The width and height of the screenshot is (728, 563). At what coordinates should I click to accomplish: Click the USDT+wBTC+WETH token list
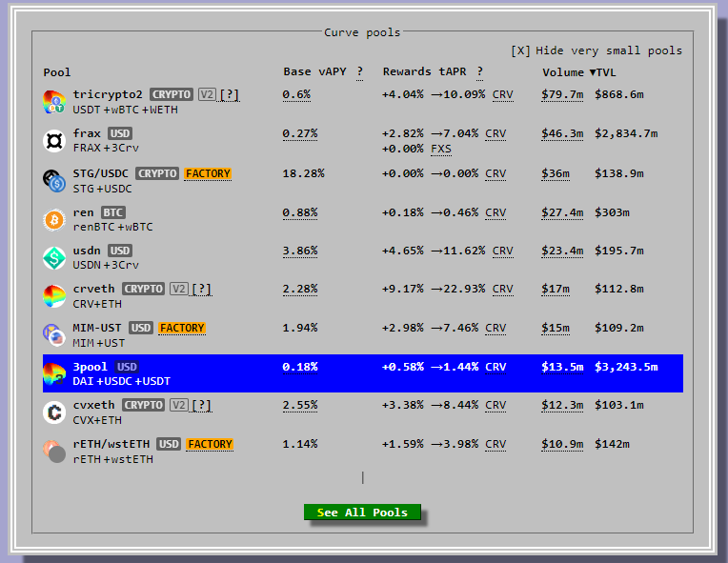(126, 110)
